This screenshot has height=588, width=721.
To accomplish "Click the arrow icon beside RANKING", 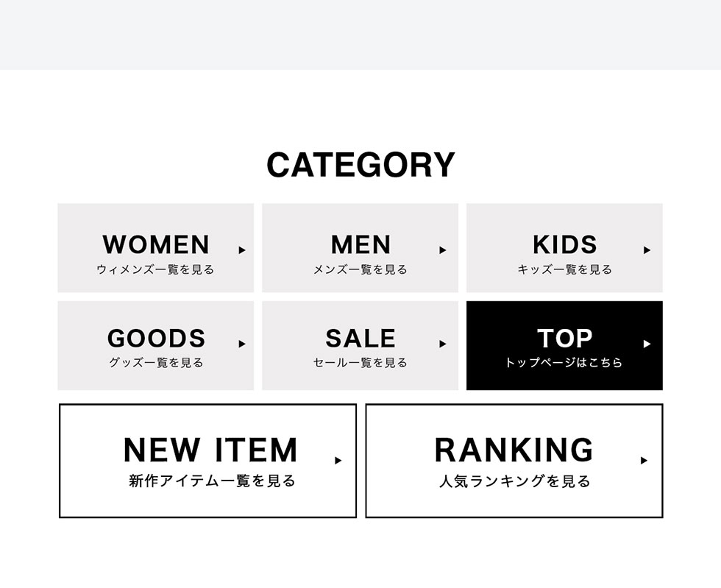I will point(644,461).
